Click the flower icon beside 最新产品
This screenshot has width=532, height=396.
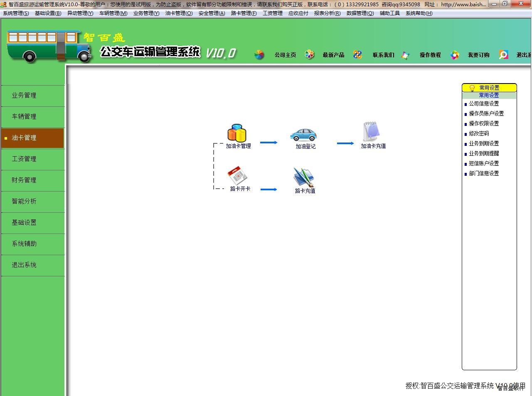tap(310, 54)
